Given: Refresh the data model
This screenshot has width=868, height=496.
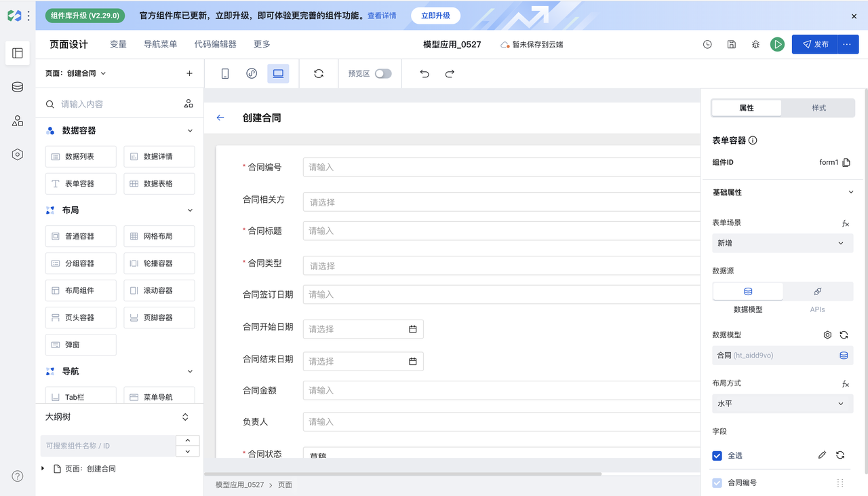Looking at the screenshot, I should [844, 335].
